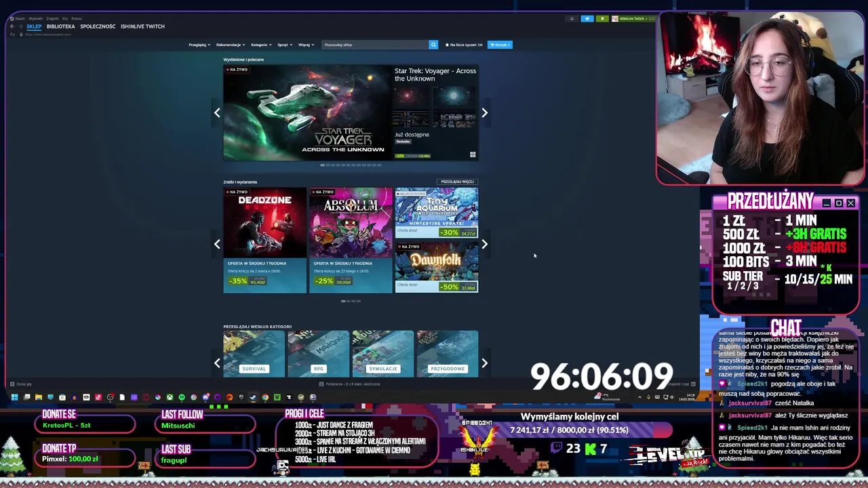Click the Dodaj grę plus icon
This screenshot has width=868, height=488.
[12, 384]
